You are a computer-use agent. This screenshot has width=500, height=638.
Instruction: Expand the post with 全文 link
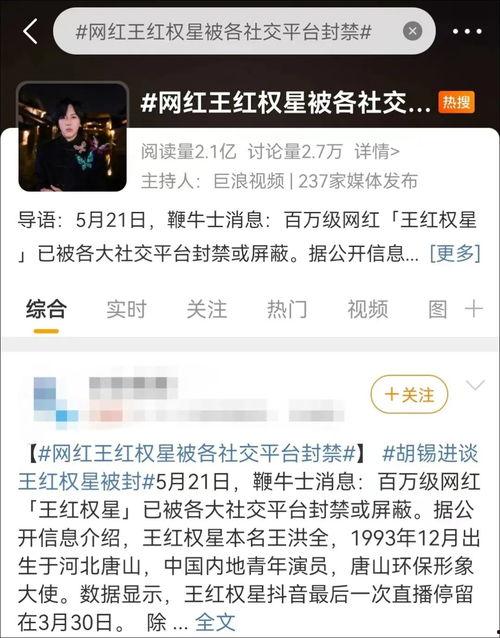coord(215,622)
